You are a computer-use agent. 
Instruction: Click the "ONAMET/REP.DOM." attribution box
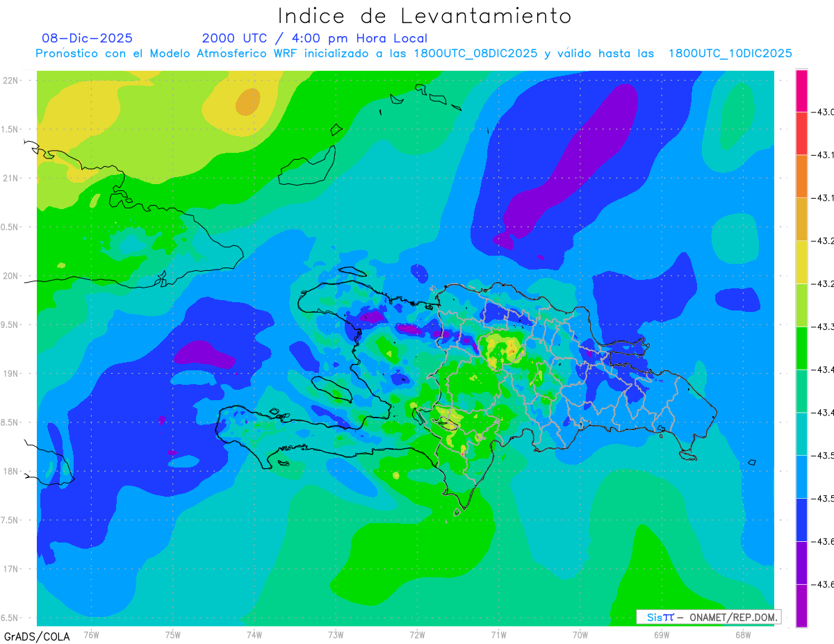(x=709, y=617)
